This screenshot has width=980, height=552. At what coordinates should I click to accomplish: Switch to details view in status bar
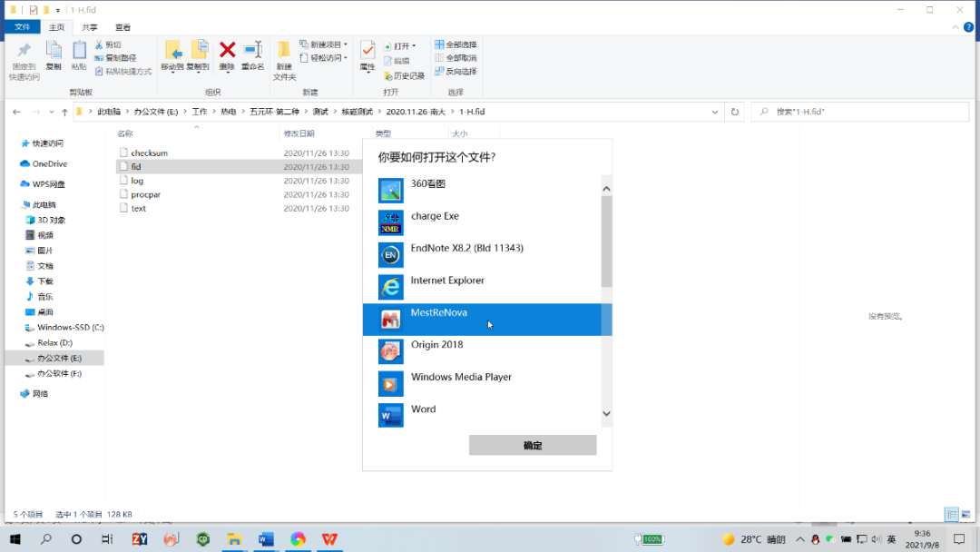point(952,515)
